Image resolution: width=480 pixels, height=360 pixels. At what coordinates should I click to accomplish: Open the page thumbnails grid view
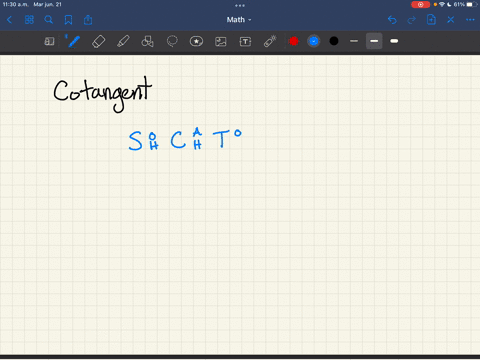29,20
